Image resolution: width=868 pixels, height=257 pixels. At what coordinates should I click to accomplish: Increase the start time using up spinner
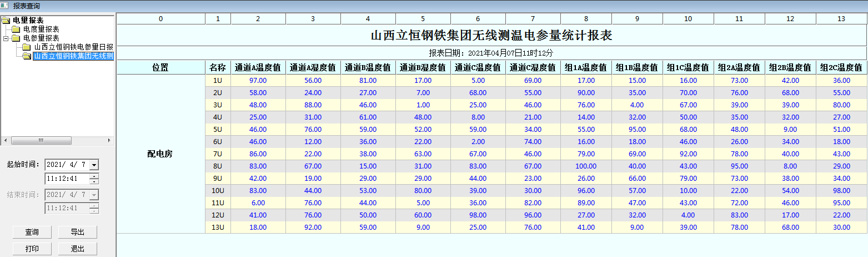coord(94,176)
